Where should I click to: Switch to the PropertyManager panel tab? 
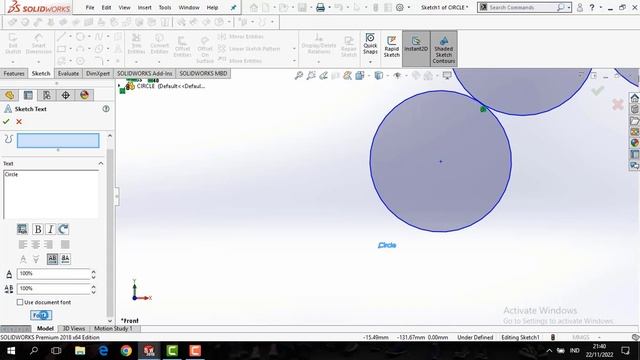pyautogui.click(x=28, y=95)
